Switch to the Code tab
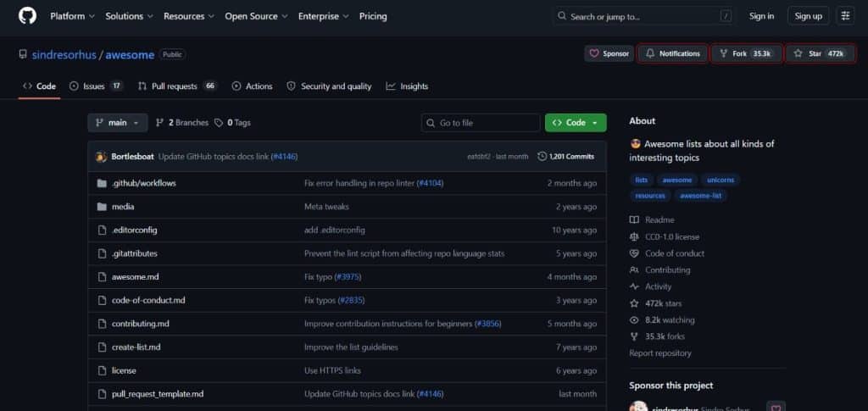The width and height of the screenshot is (868, 411). [x=39, y=86]
